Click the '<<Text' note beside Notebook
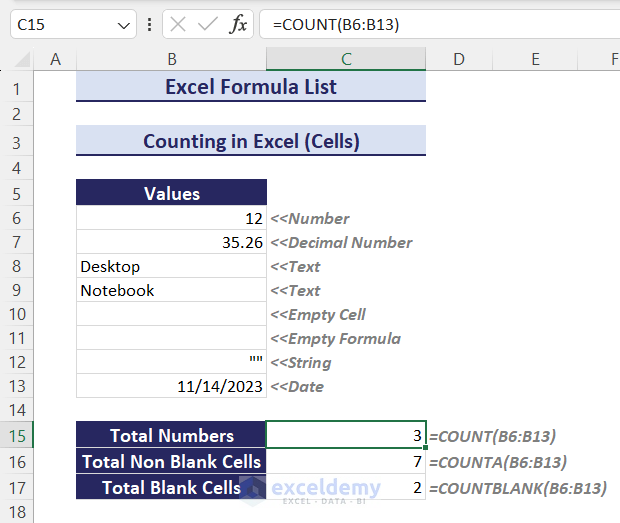The height and width of the screenshot is (523, 620). coord(295,291)
